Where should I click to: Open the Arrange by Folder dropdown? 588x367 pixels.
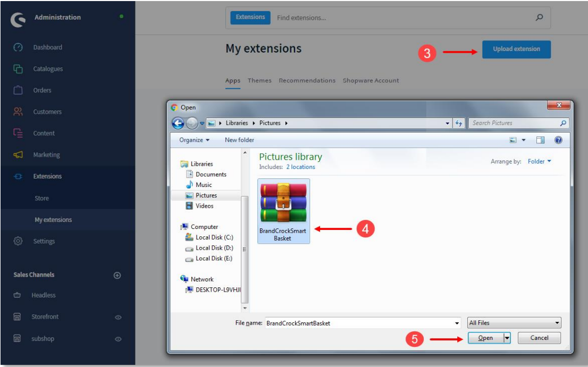[x=539, y=161]
